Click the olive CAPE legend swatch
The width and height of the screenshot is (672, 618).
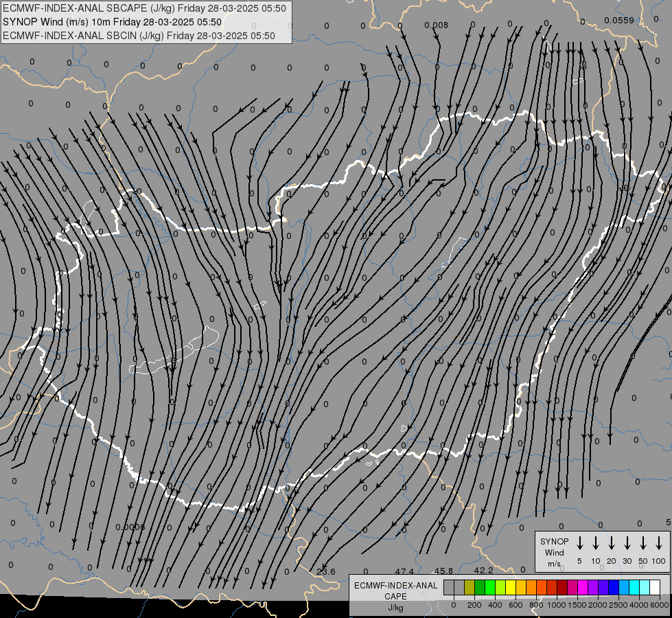(x=470, y=587)
